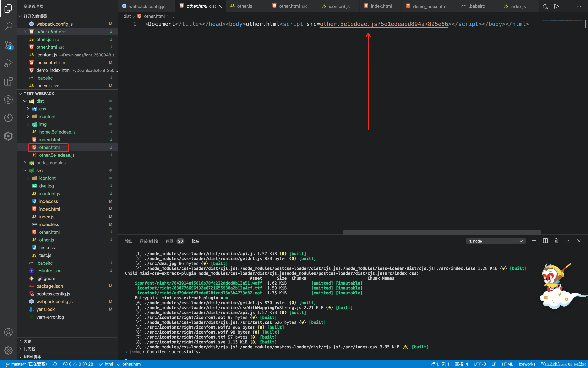588x368 pixels.
Task: Open the 输出 output panel tab
Action: click(x=128, y=241)
